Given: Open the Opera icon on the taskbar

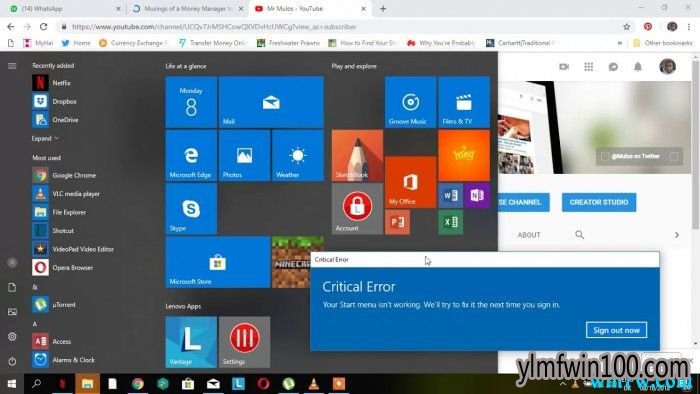Looking at the screenshot, I should (263, 383).
